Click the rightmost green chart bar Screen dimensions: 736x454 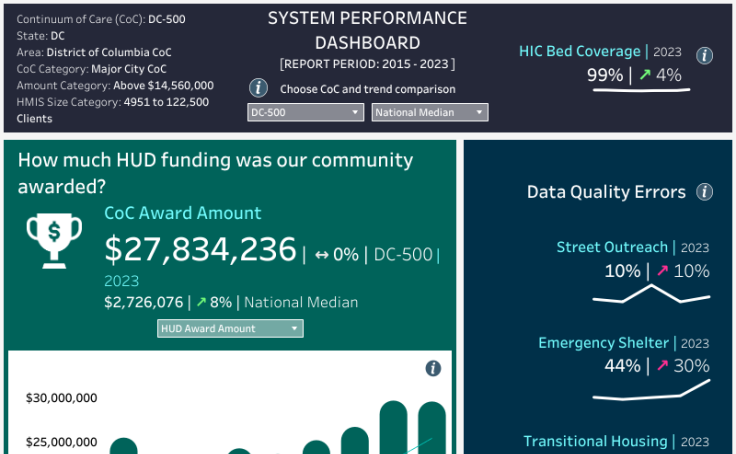(432, 428)
